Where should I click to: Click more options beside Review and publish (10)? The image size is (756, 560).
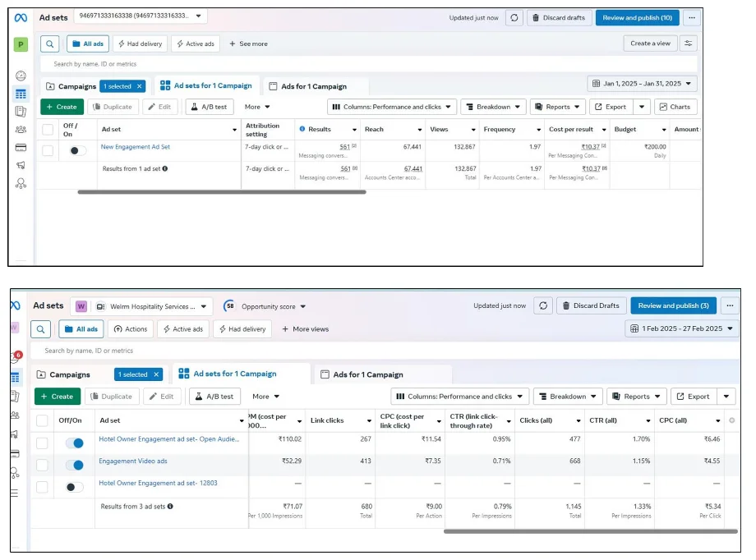point(692,17)
